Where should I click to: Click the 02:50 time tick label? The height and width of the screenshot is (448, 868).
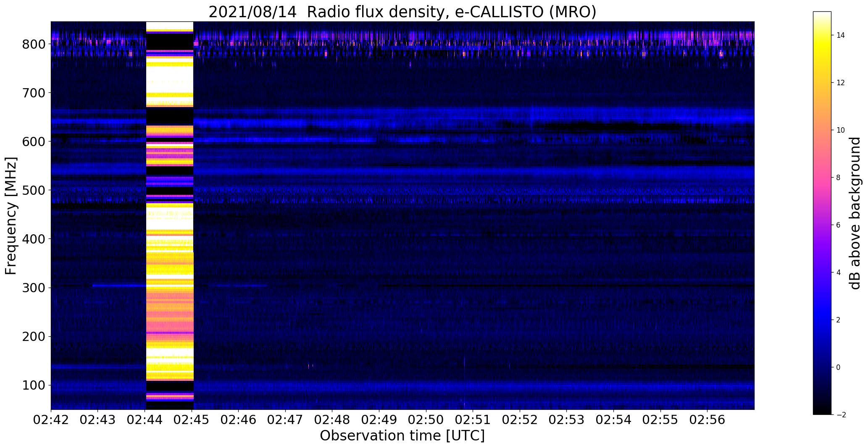[426, 420]
